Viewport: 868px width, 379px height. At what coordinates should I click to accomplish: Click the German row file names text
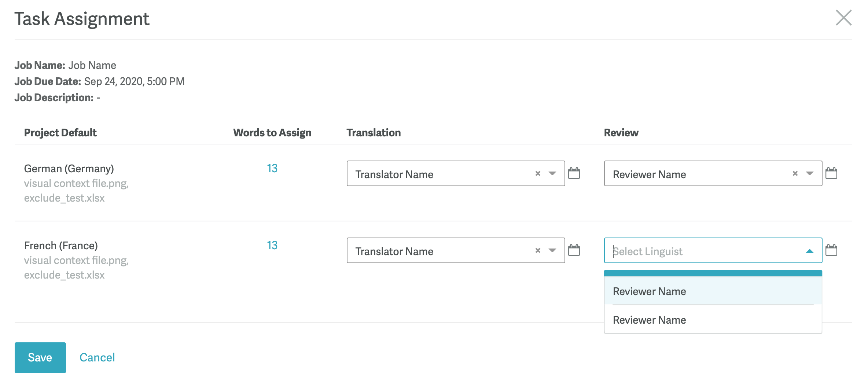click(76, 191)
